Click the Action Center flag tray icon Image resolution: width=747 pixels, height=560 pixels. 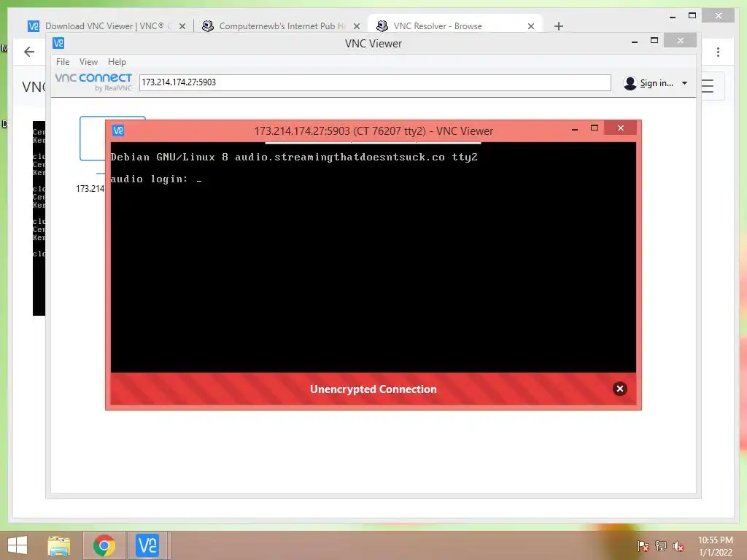click(x=643, y=546)
